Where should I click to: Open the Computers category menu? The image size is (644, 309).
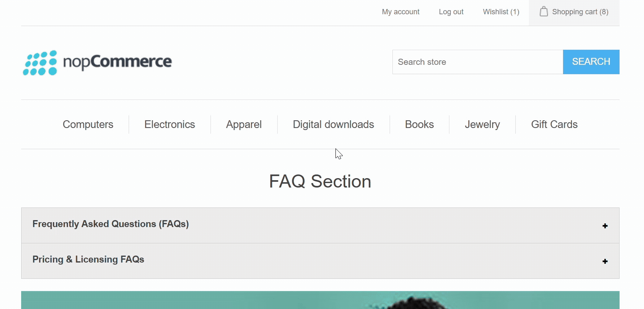point(88,124)
